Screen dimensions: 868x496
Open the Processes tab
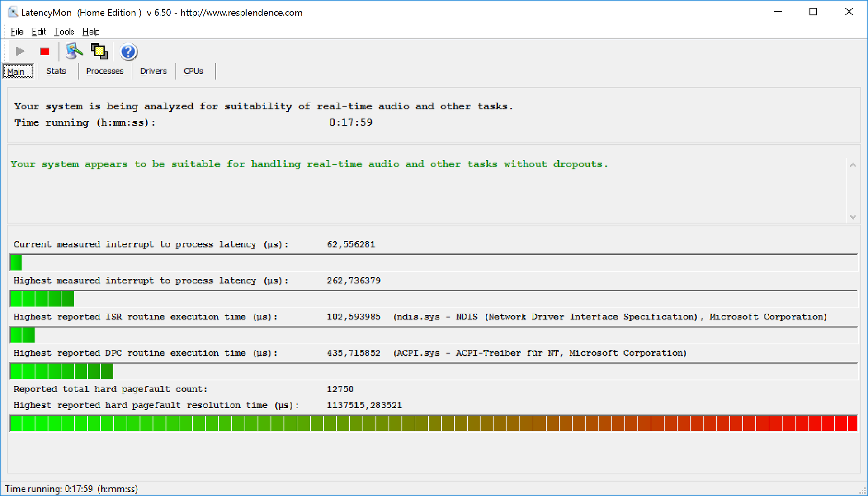[x=105, y=71]
